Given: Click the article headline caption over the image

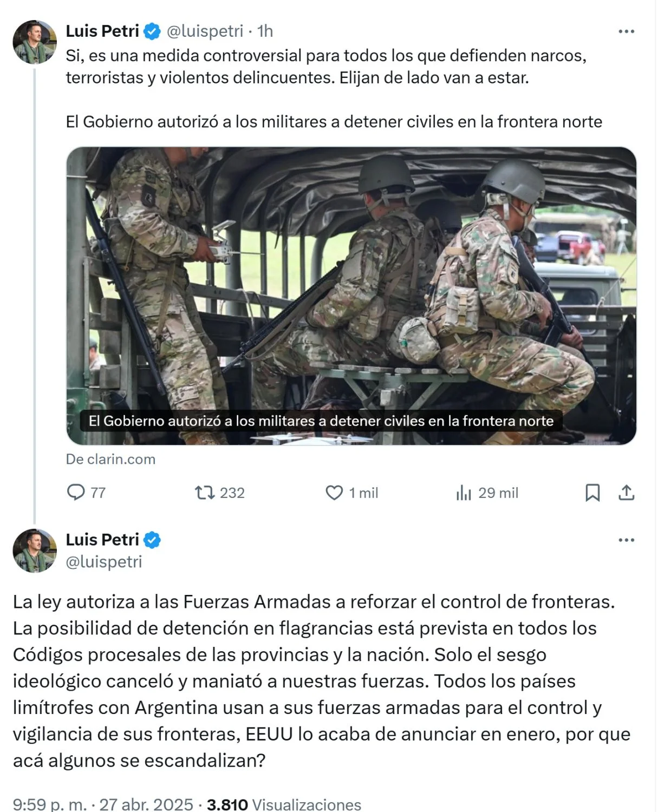Looking at the screenshot, I should 321,421.
